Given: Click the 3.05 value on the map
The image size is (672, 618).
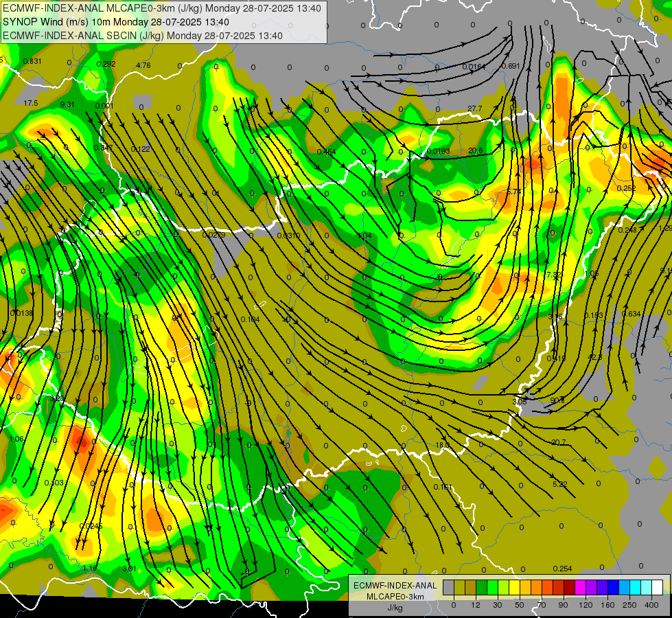Looking at the screenshot, I should pyautogui.click(x=520, y=402).
